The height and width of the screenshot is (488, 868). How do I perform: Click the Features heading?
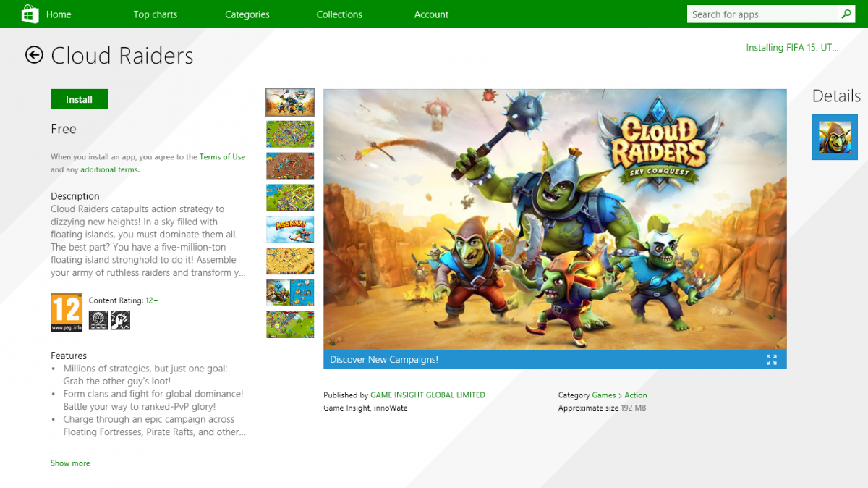pyautogui.click(x=69, y=356)
